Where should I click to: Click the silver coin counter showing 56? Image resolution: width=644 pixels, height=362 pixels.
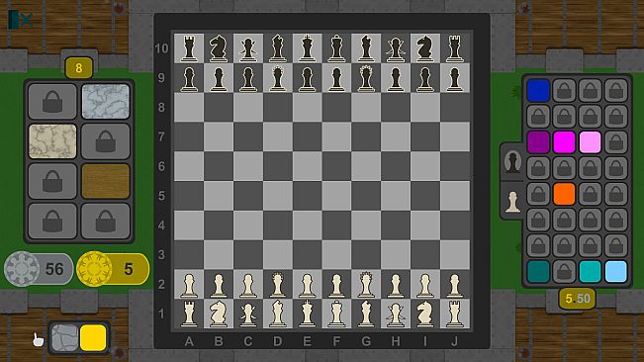pyautogui.click(x=39, y=269)
